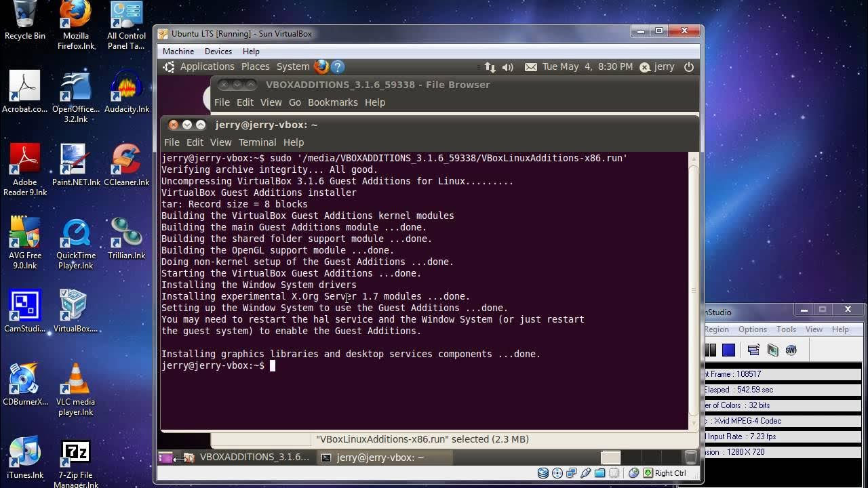This screenshot has height=488, width=868.
Task: Click CamStudio pause recording button
Action: click(x=710, y=350)
